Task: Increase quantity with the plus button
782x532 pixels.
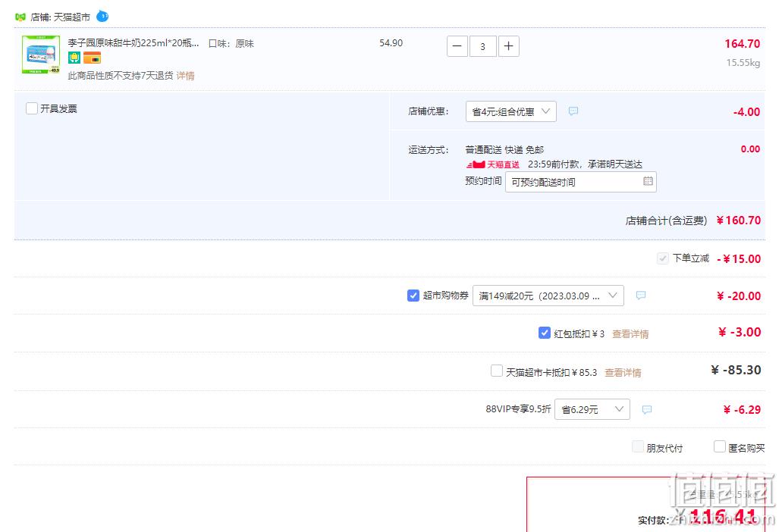Action: point(509,46)
